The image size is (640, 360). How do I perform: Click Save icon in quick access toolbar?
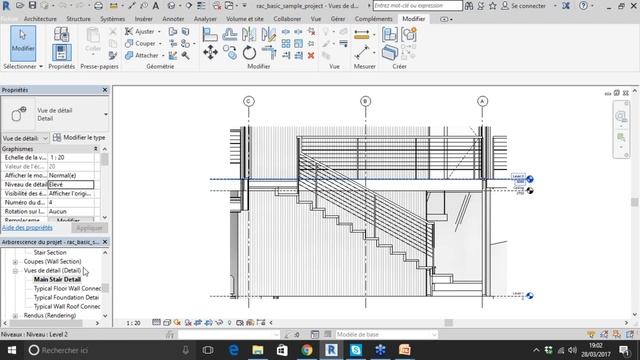[x=32, y=6]
